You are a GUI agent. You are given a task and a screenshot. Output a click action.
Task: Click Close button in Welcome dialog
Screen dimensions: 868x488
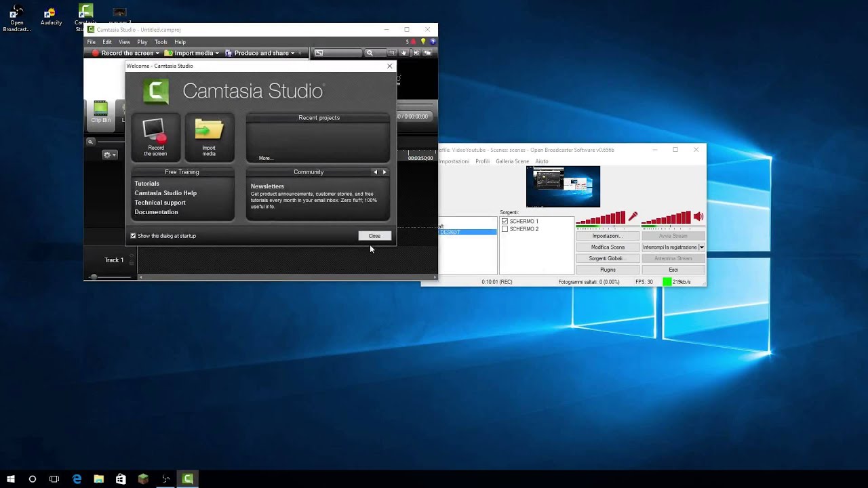click(x=374, y=236)
